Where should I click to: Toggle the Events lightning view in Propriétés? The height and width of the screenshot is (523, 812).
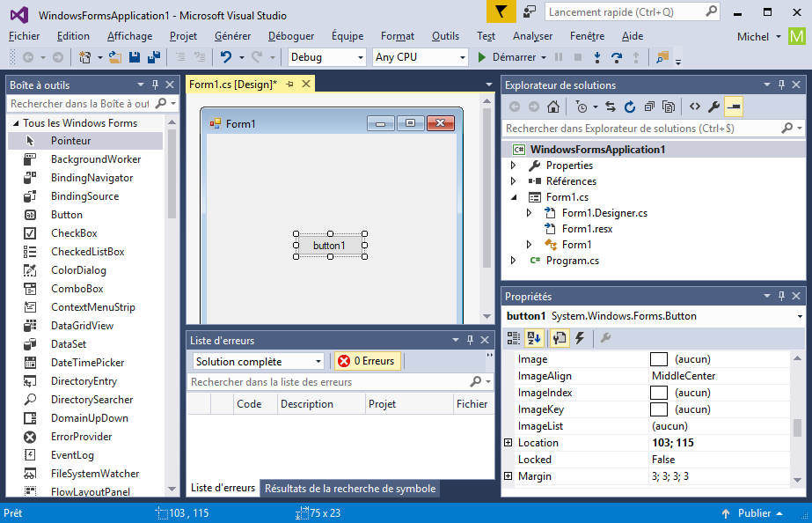click(580, 338)
